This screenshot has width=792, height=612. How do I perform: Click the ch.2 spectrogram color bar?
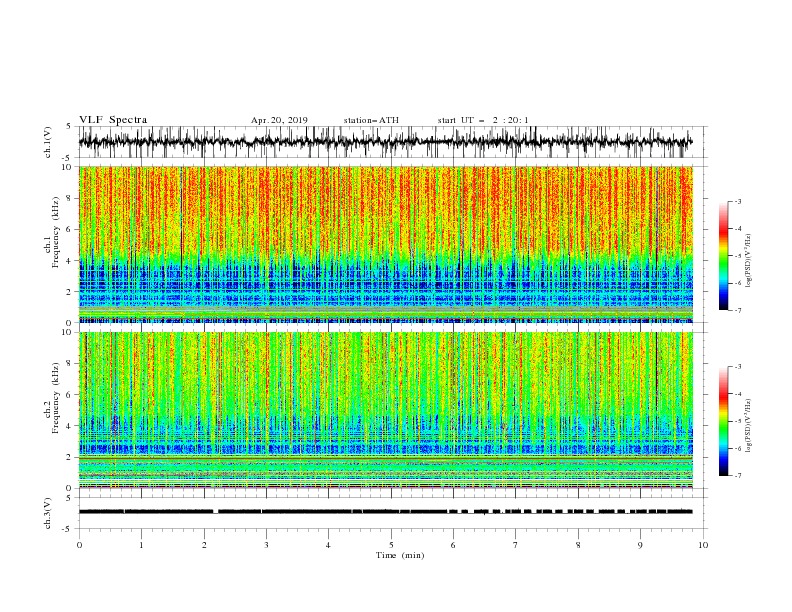[x=724, y=421]
